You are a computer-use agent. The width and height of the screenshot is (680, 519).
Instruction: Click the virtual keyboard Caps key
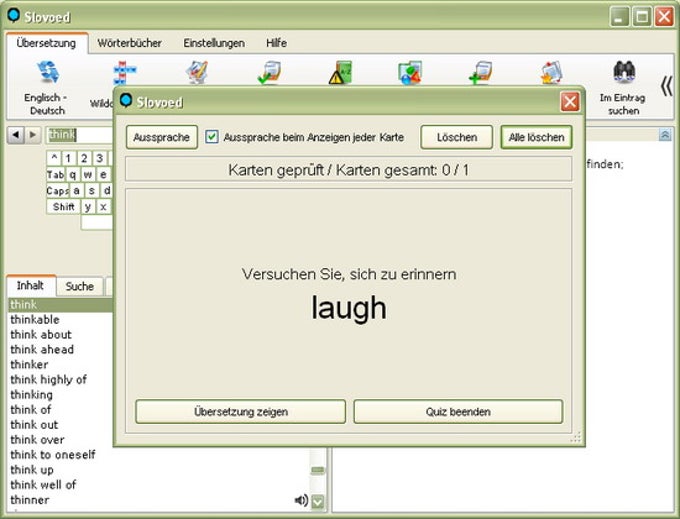point(57,190)
